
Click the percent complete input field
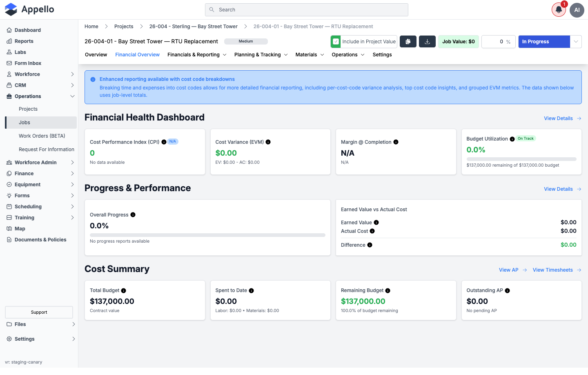[x=498, y=42]
